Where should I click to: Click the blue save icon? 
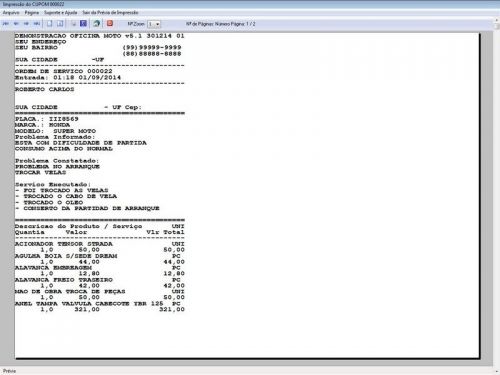click(x=84, y=23)
